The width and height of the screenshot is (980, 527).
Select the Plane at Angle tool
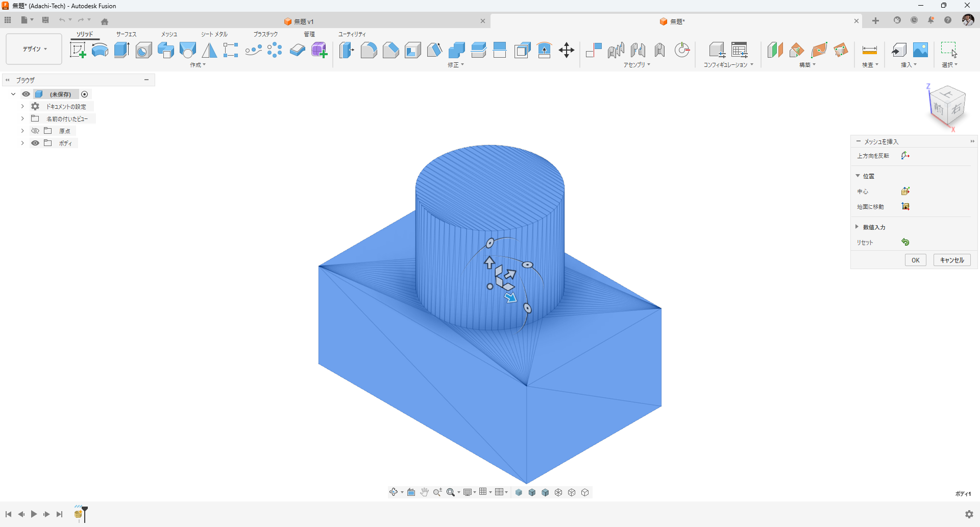(x=797, y=50)
